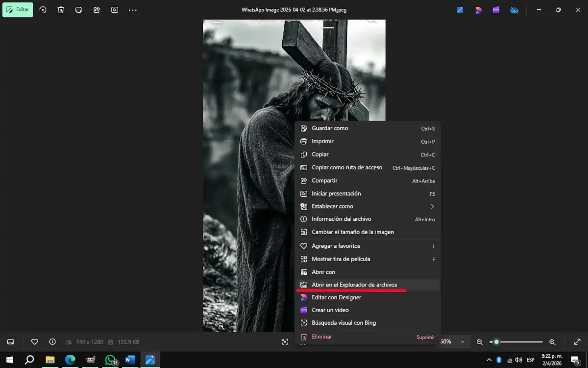
Task: Click the trash icon to delete the image
Action: tap(61, 10)
